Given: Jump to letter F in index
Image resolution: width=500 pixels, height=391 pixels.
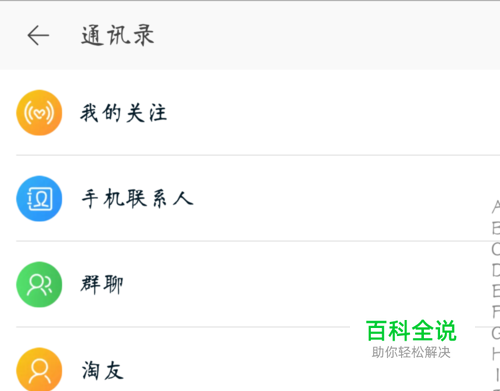Looking at the screenshot, I should click(496, 312).
